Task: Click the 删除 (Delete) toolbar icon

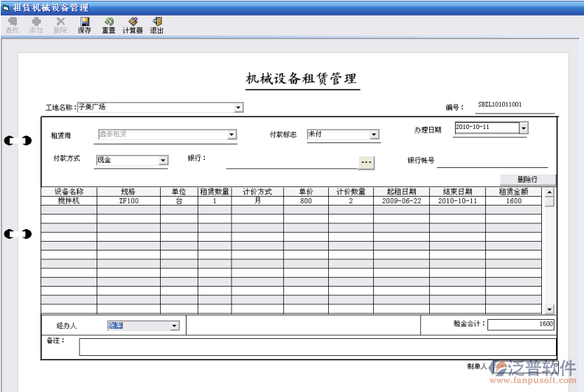Action: [x=60, y=25]
